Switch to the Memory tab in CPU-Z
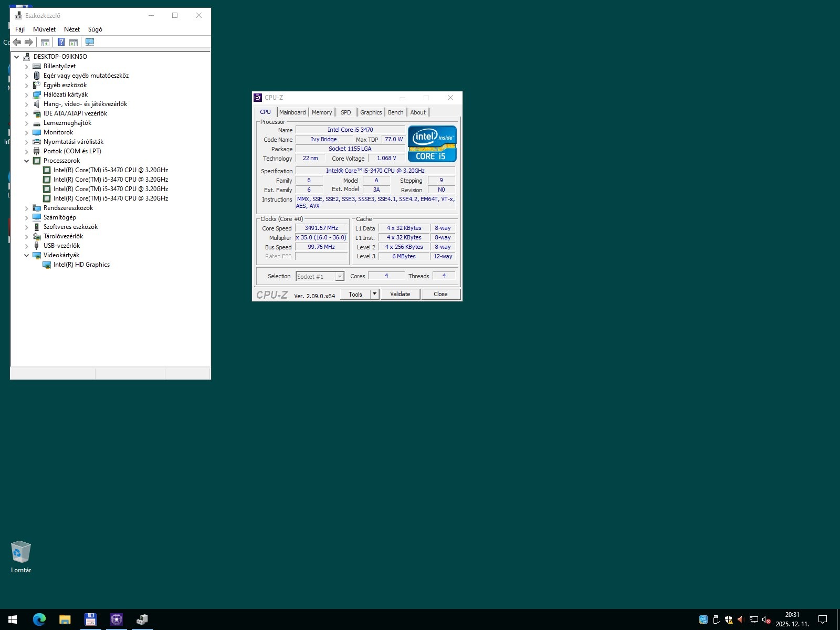 tap(322, 112)
